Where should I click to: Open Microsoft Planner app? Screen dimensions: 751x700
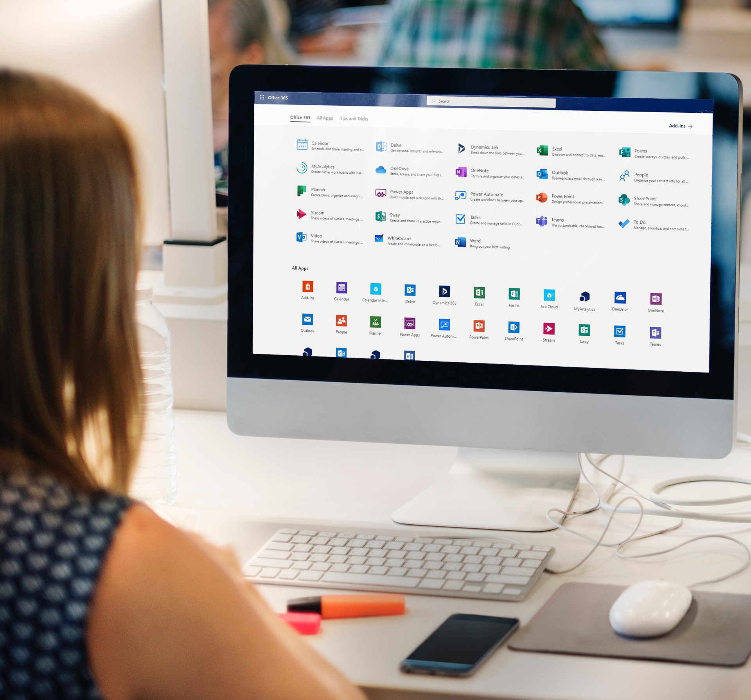(299, 193)
